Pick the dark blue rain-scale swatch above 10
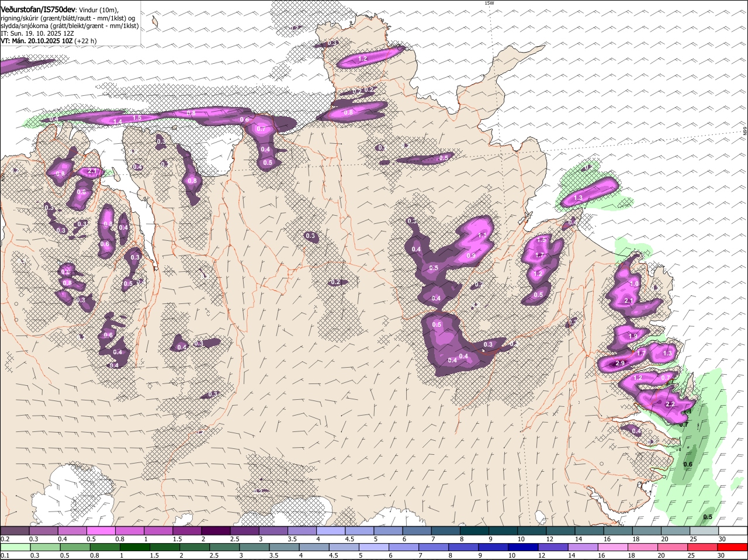 click(523, 547)
